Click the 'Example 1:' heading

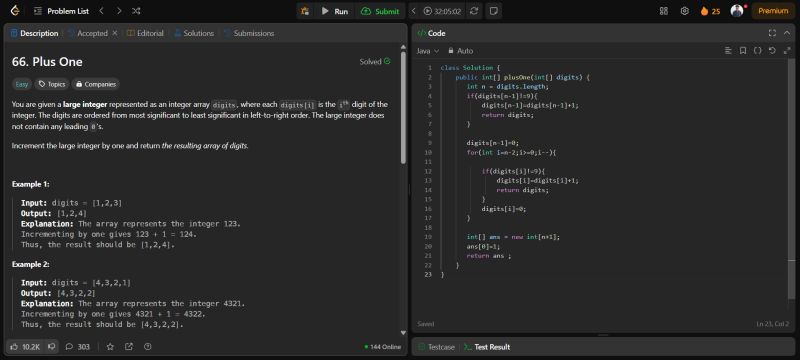pos(31,184)
